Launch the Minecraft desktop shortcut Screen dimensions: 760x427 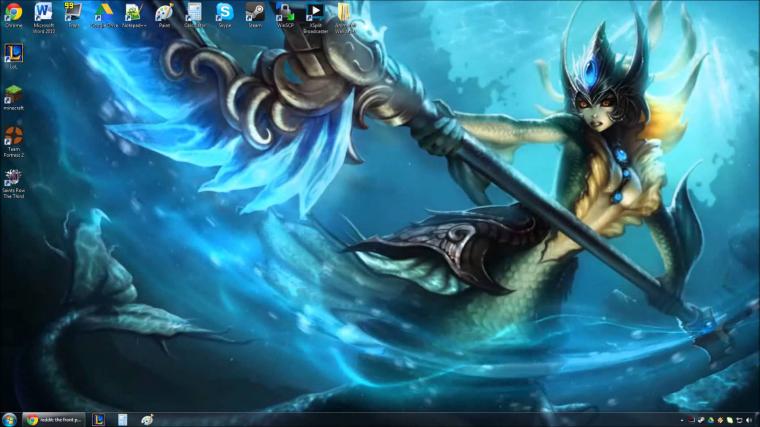pyautogui.click(x=14, y=98)
